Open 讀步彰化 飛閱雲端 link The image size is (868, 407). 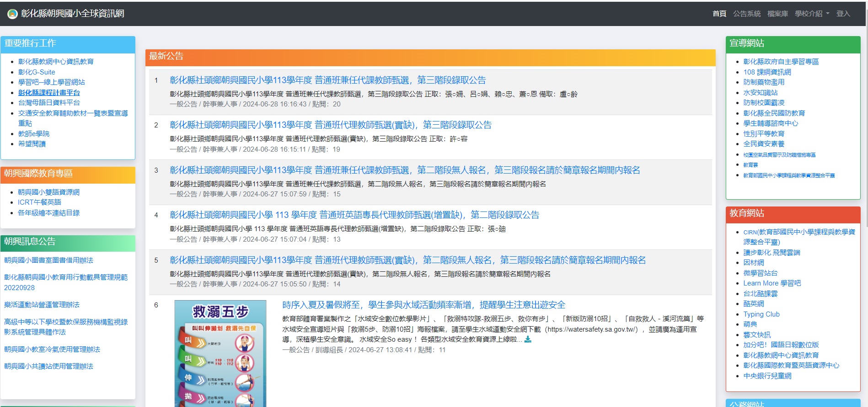[x=772, y=253]
